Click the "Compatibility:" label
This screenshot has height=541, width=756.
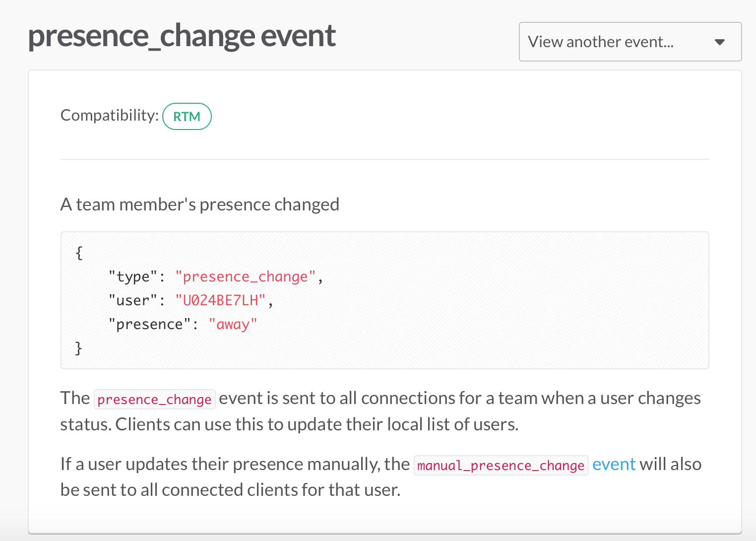point(109,115)
